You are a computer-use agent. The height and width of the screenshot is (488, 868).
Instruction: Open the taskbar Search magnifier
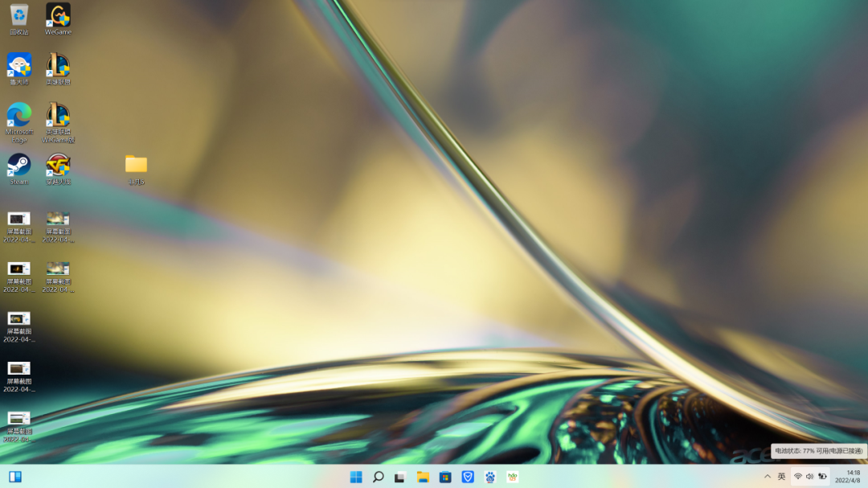[378, 477]
